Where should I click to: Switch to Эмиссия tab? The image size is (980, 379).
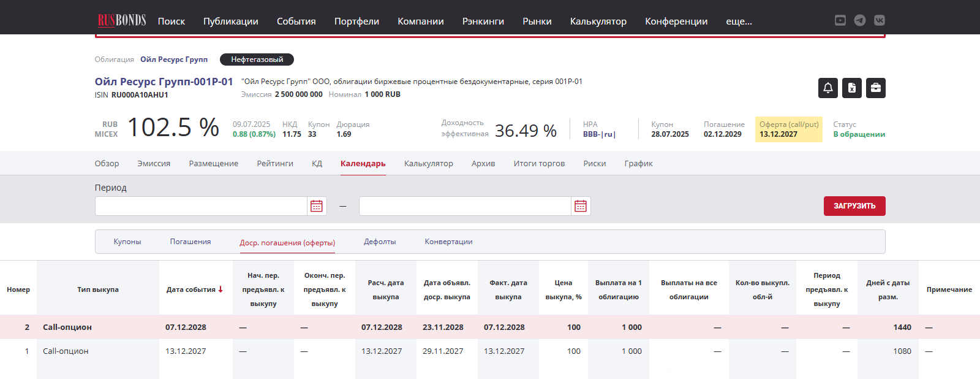(154, 164)
